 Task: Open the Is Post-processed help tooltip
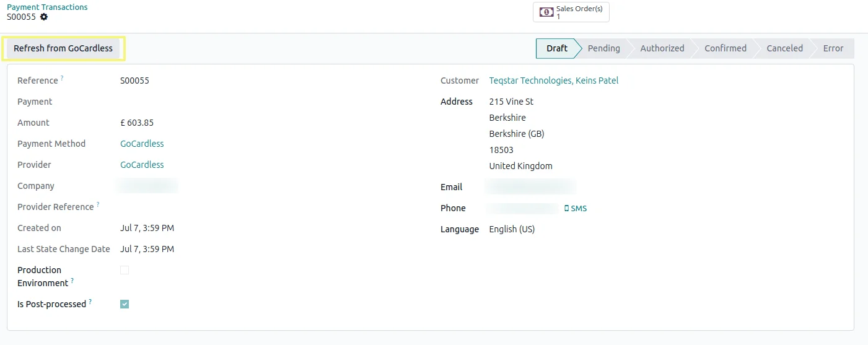(x=90, y=302)
